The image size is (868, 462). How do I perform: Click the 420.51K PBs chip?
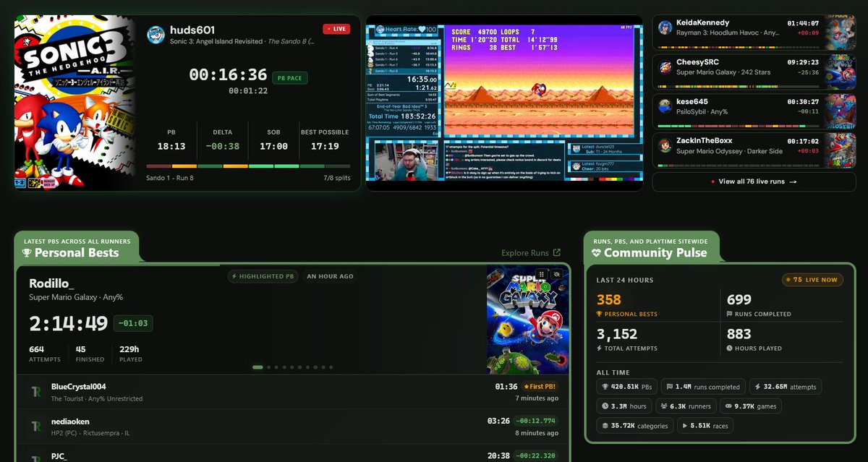626,387
